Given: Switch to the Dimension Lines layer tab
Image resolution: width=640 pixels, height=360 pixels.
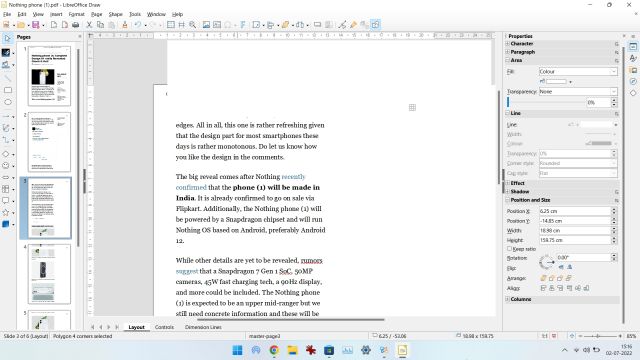Looking at the screenshot, I should coord(203,327).
